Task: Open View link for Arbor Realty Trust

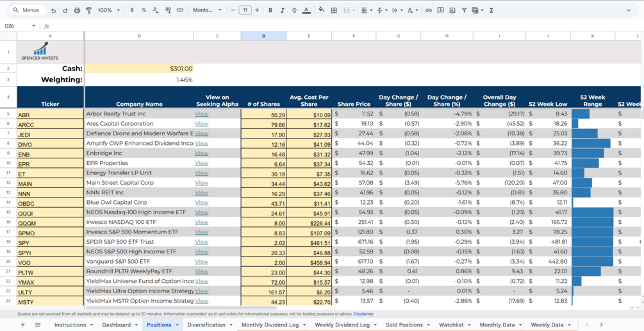Action: 201,114
